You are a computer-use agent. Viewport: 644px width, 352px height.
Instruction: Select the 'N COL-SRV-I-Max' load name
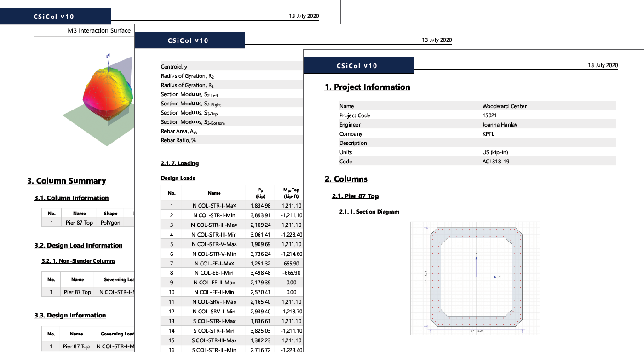(x=214, y=301)
